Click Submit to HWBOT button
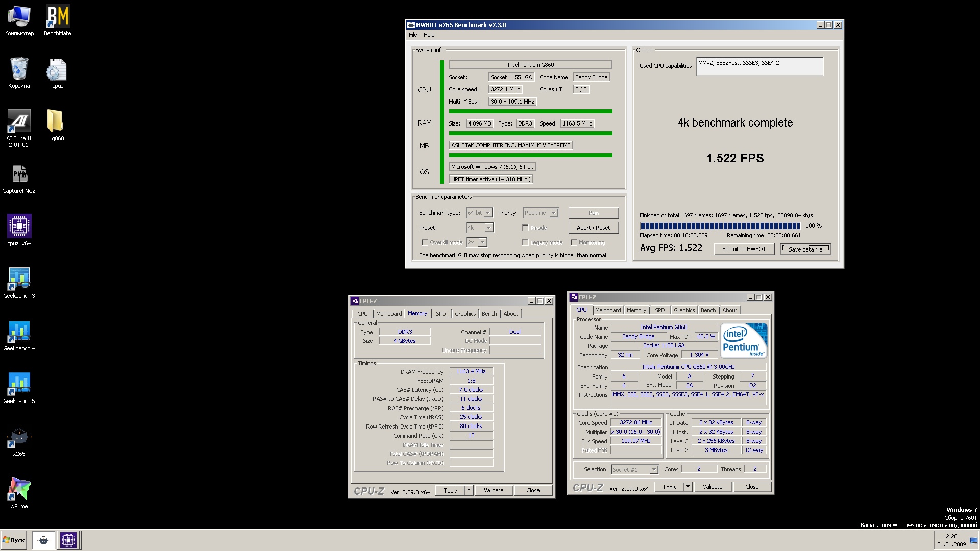 pos(744,249)
